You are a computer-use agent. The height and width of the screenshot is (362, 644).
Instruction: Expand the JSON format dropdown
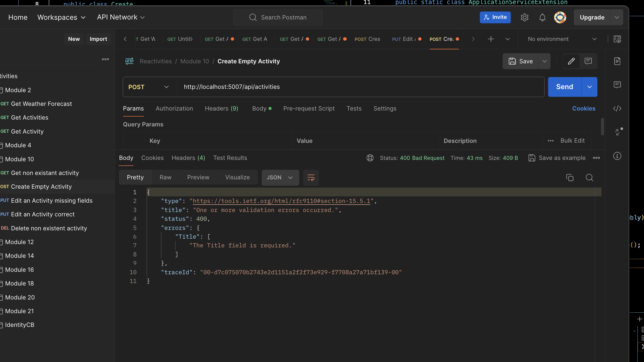[280, 178]
